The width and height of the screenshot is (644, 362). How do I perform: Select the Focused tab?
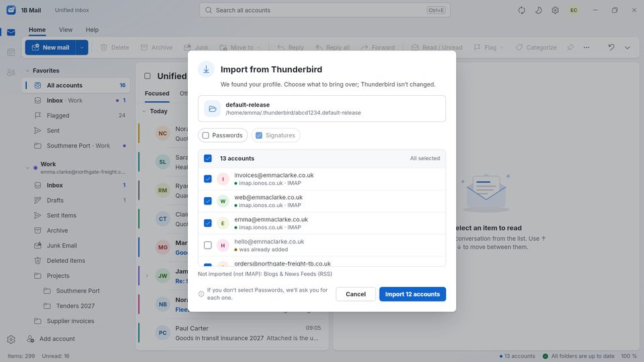coord(157,94)
